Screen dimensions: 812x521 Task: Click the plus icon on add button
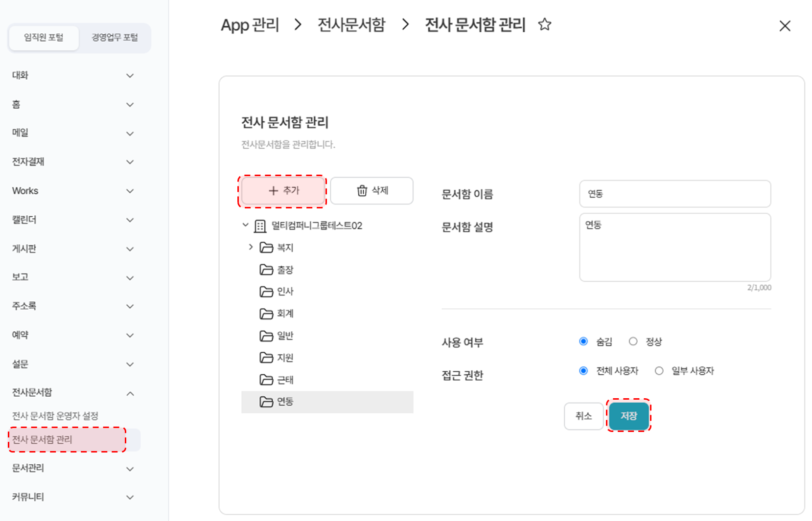pyautogui.click(x=274, y=191)
